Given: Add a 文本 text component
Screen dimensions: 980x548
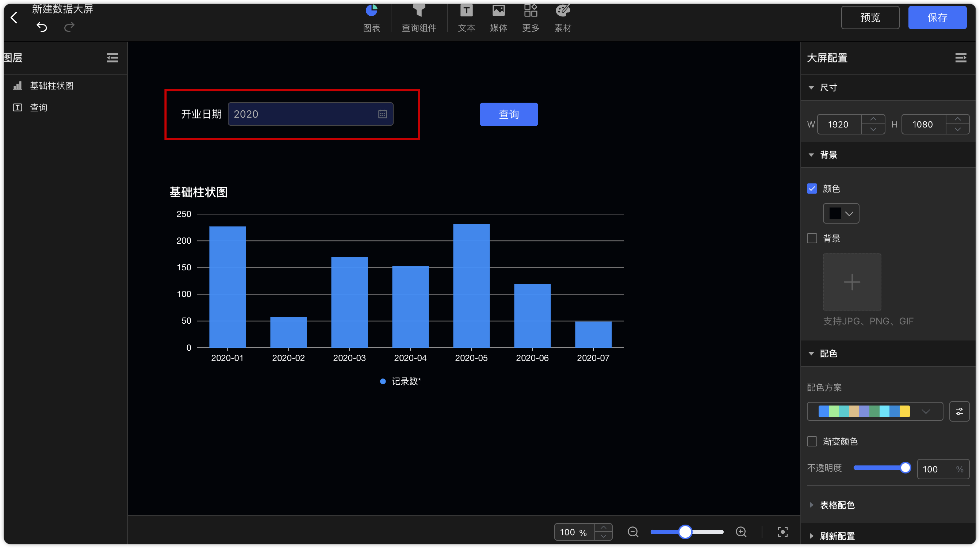Looking at the screenshot, I should click(466, 18).
